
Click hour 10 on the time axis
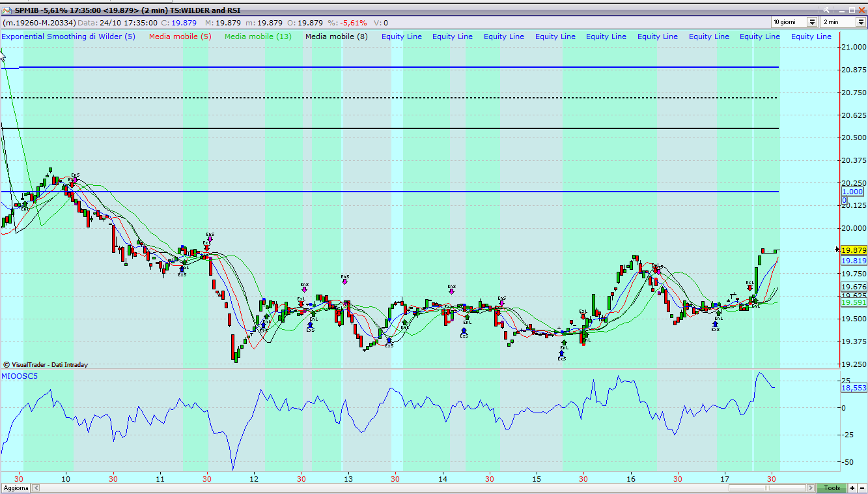pos(66,478)
